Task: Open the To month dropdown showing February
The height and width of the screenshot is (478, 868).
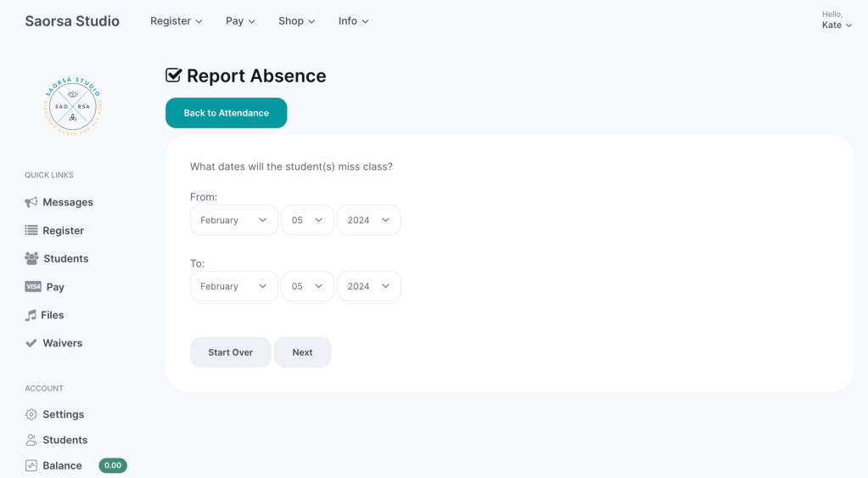Action: (233, 286)
